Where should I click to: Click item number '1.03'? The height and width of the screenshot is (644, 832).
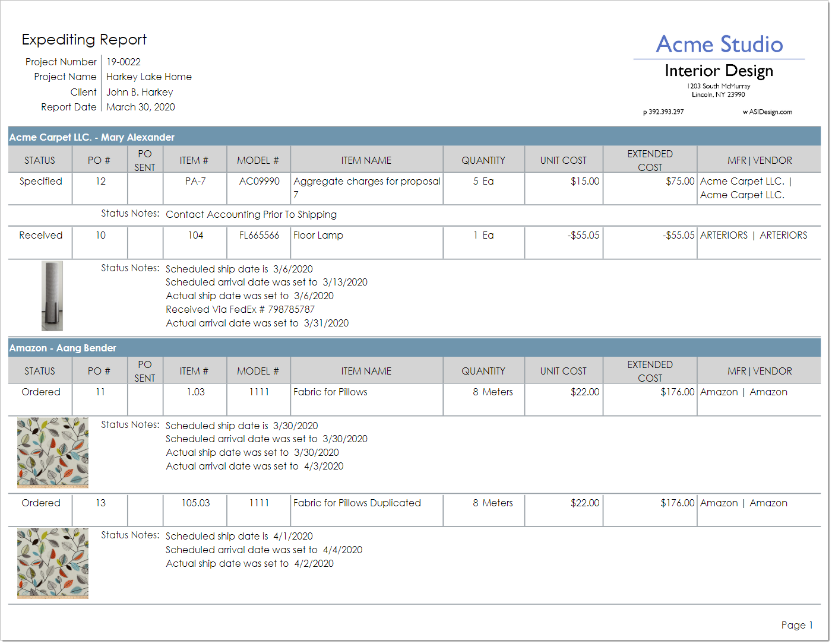coord(195,392)
